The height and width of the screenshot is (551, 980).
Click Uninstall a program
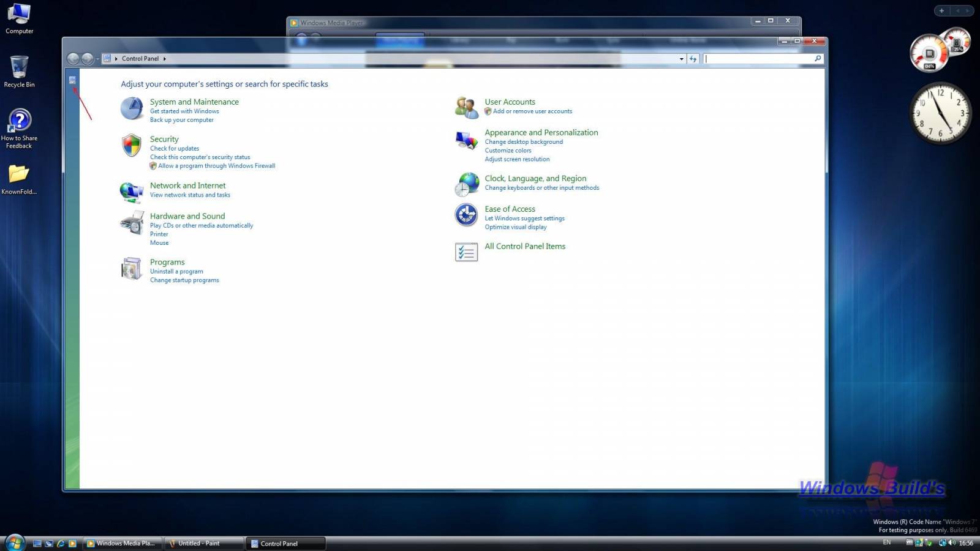pos(176,272)
